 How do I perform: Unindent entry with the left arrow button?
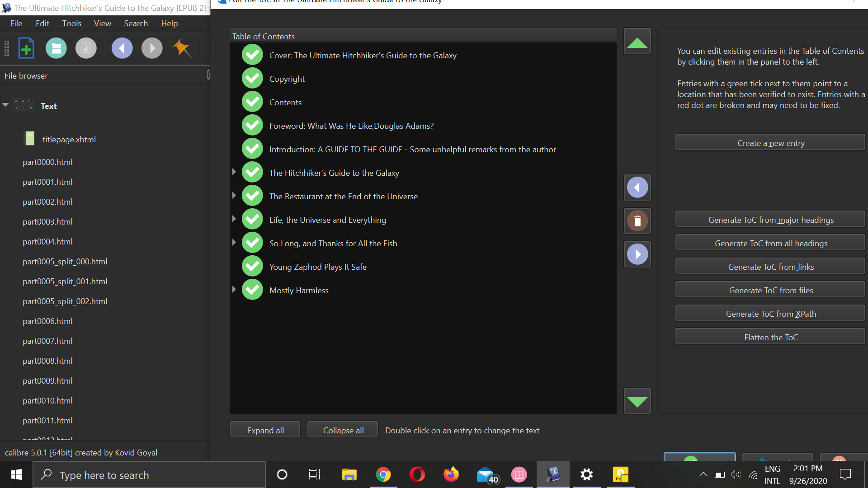point(637,188)
